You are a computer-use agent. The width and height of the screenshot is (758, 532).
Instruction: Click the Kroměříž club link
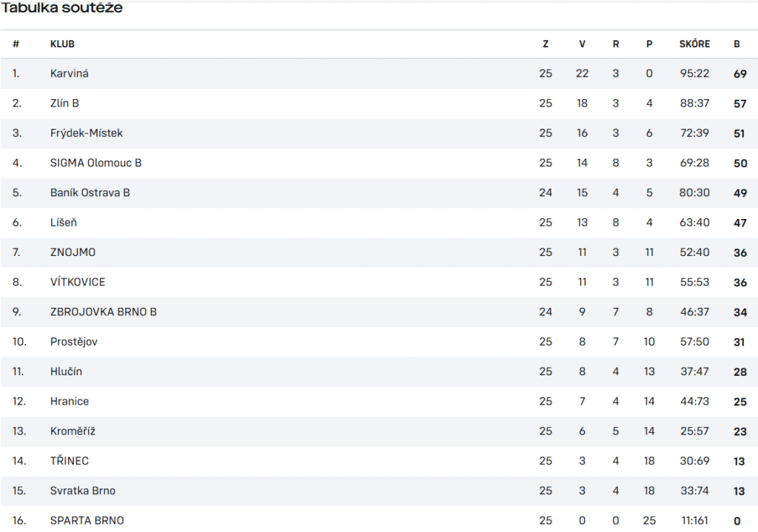click(x=73, y=431)
